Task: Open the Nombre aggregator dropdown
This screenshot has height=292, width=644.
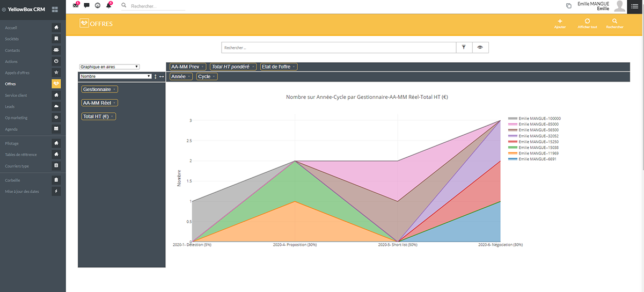Action: pyautogui.click(x=116, y=77)
